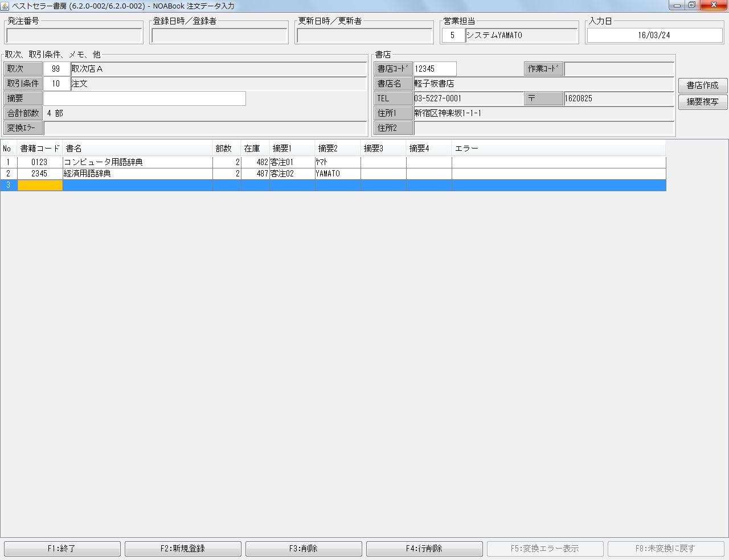Click the F4:行削除 button
Viewport: 729px width, 560px height.
click(x=424, y=548)
